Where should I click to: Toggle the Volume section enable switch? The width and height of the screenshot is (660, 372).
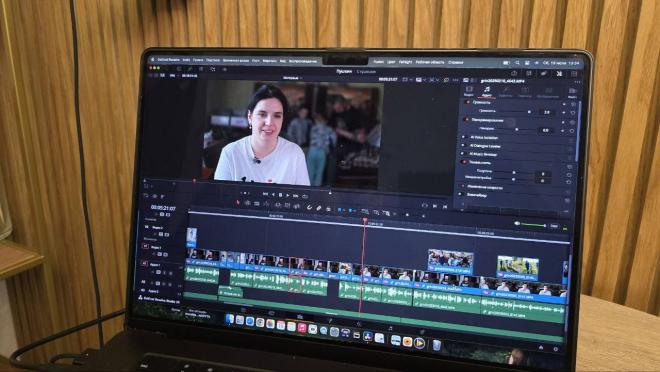coord(467,102)
